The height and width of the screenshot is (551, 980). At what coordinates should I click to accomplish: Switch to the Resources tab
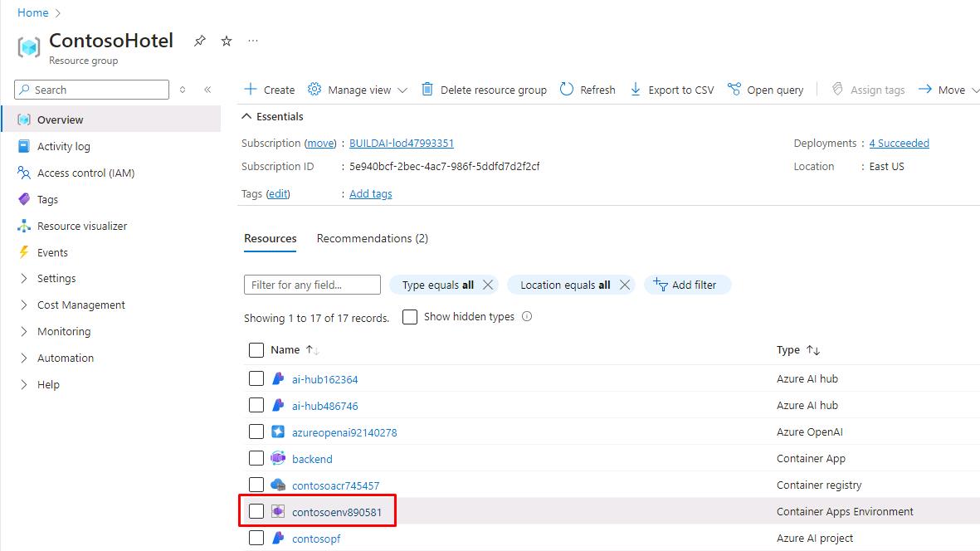click(x=270, y=239)
